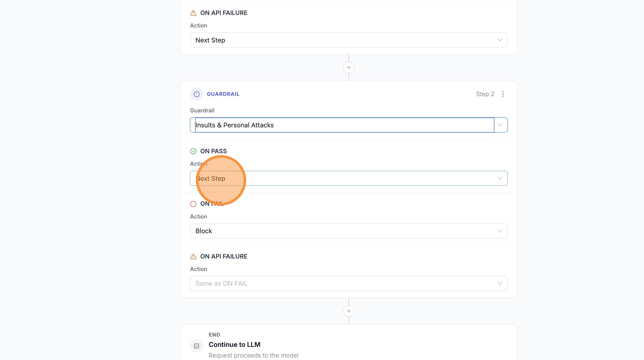Click the ON PASS green checkmark icon
The height and width of the screenshot is (360, 644).
[193, 151]
